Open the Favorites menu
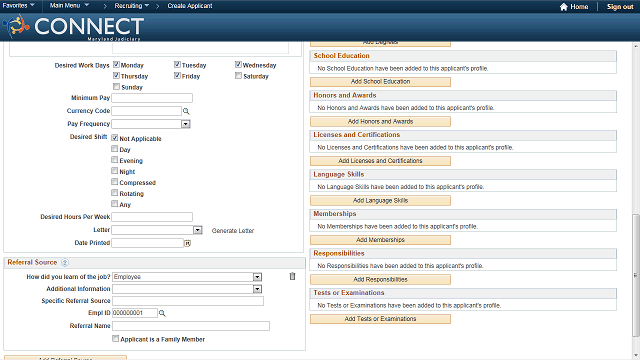The width and height of the screenshot is (640, 360). [x=18, y=6]
